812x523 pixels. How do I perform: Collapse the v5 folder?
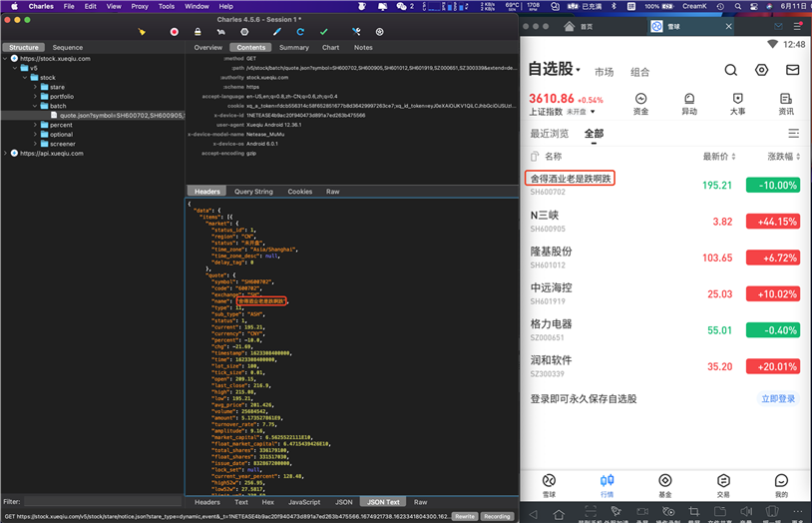[x=15, y=68]
